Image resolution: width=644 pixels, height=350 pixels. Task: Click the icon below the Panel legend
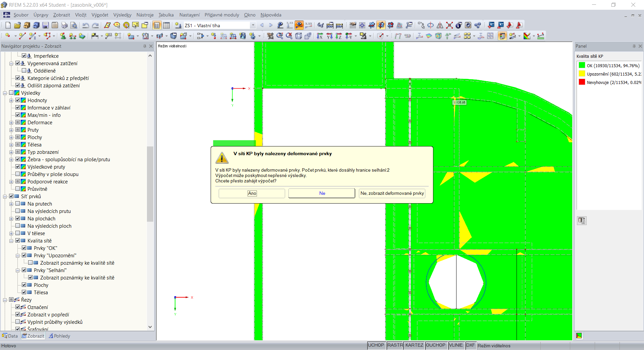click(582, 221)
